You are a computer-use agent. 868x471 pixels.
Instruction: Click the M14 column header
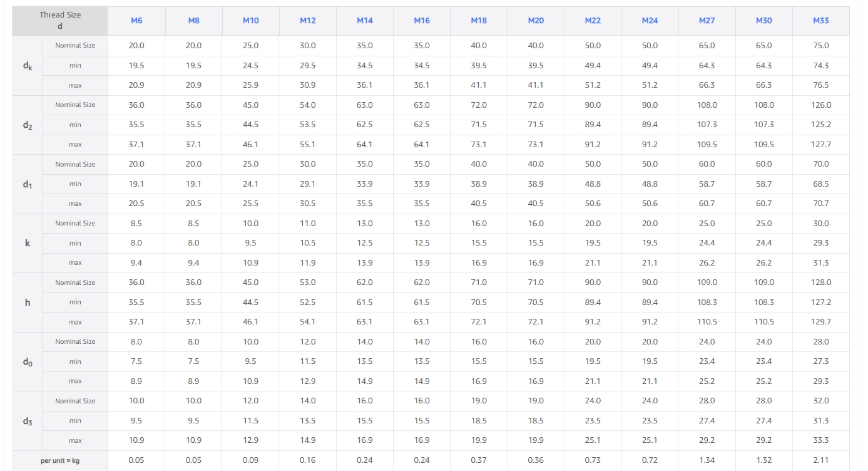pyautogui.click(x=364, y=21)
